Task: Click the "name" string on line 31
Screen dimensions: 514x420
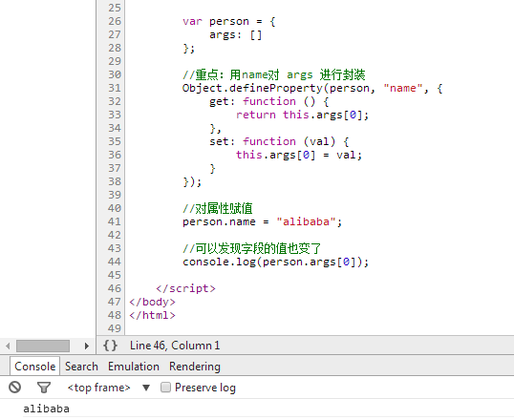Action: (x=403, y=88)
